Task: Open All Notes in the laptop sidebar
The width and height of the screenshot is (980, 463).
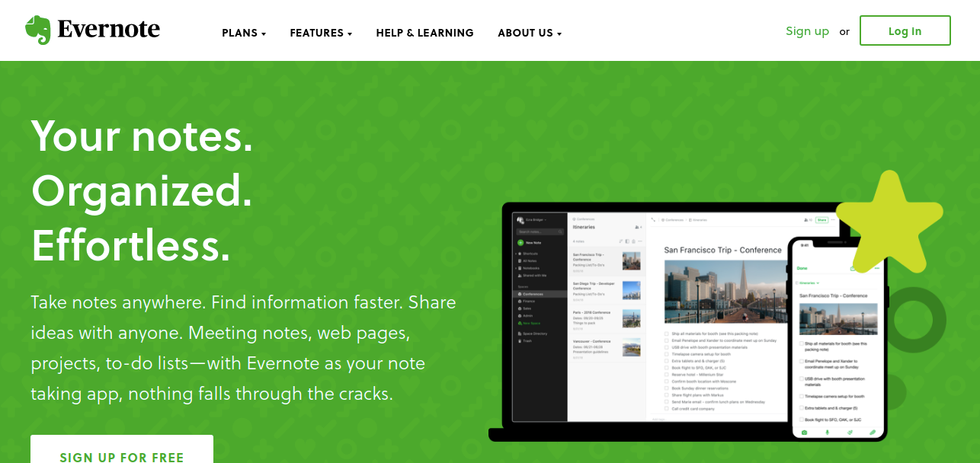Action: [x=531, y=260]
